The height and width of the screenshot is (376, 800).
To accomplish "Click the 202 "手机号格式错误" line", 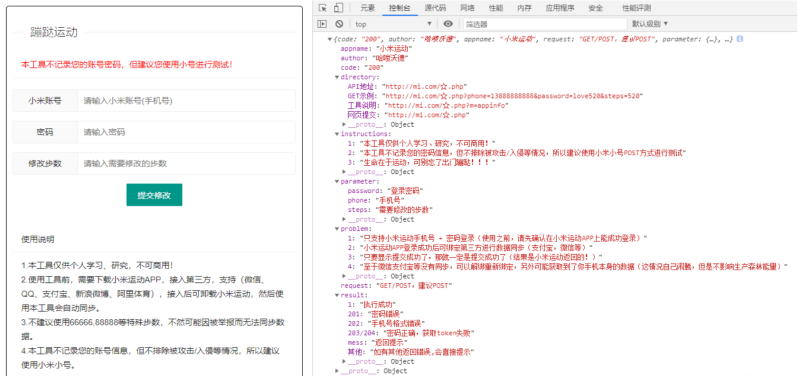I will 387,323.
